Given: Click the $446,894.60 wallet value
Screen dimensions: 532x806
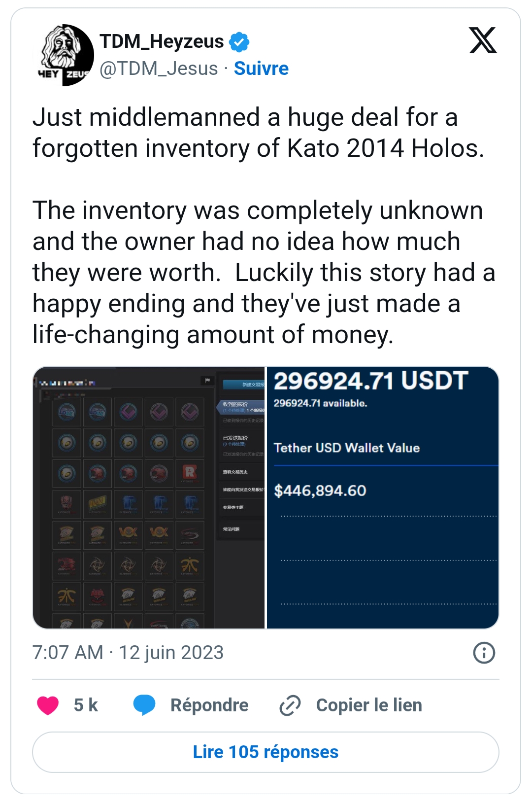Looking at the screenshot, I should click(x=320, y=491).
